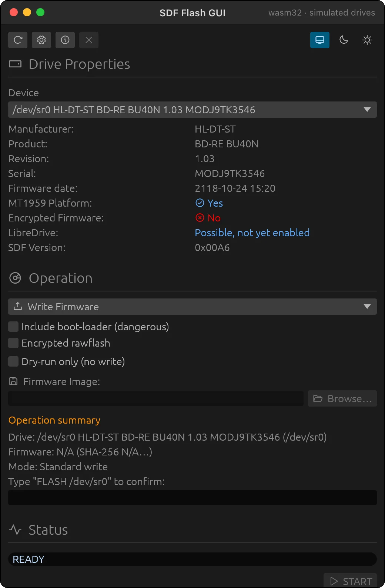Click the check-circle icon next to Yes
The height and width of the screenshot is (588, 385).
tap(200, 203)
